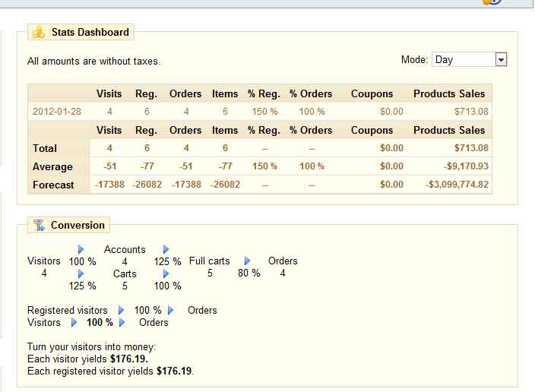Click the -51 Average Visits value
This screenshot has width=535, height=392.
coord(109,166)
